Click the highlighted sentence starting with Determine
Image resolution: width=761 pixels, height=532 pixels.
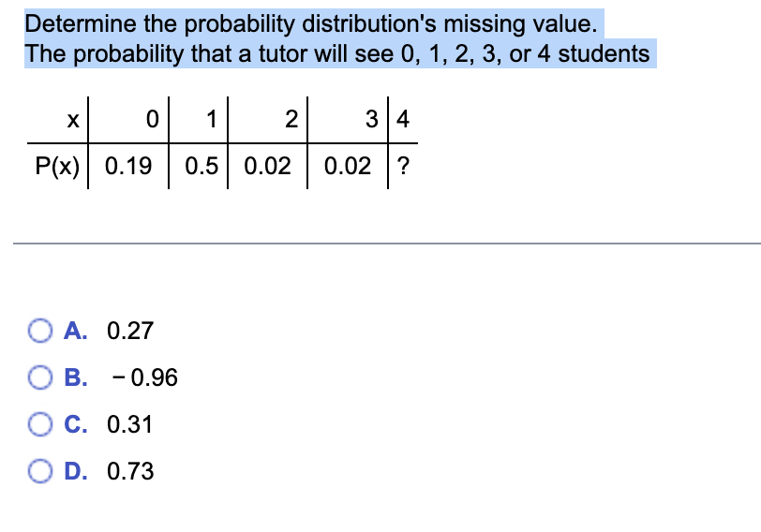(311, 23)
